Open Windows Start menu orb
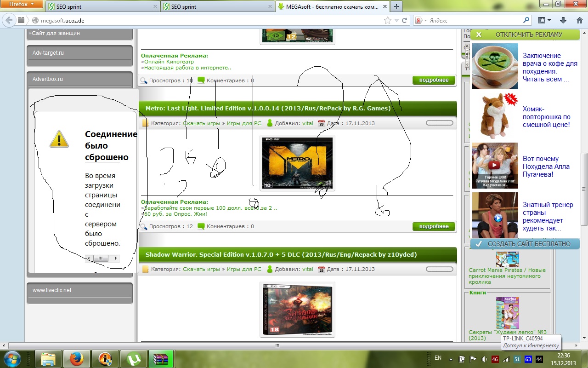The image size is (588, 368). tap(12, 358)
